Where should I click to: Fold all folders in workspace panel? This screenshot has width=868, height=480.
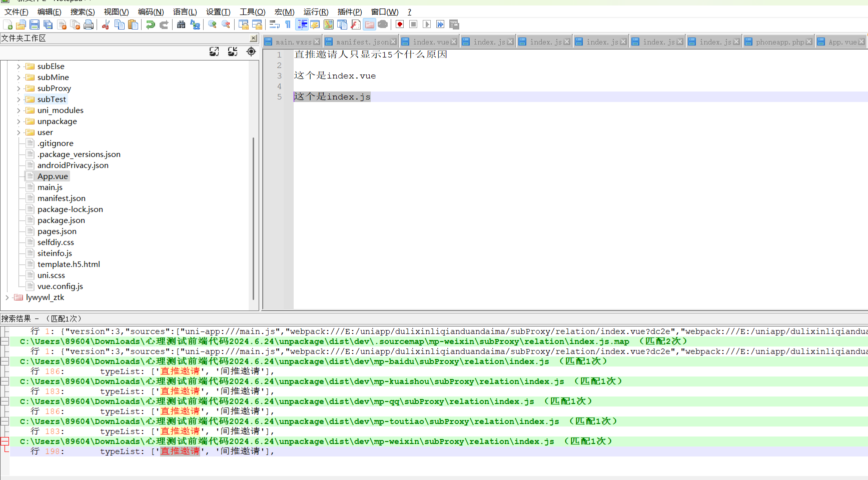tap(233, 51)
